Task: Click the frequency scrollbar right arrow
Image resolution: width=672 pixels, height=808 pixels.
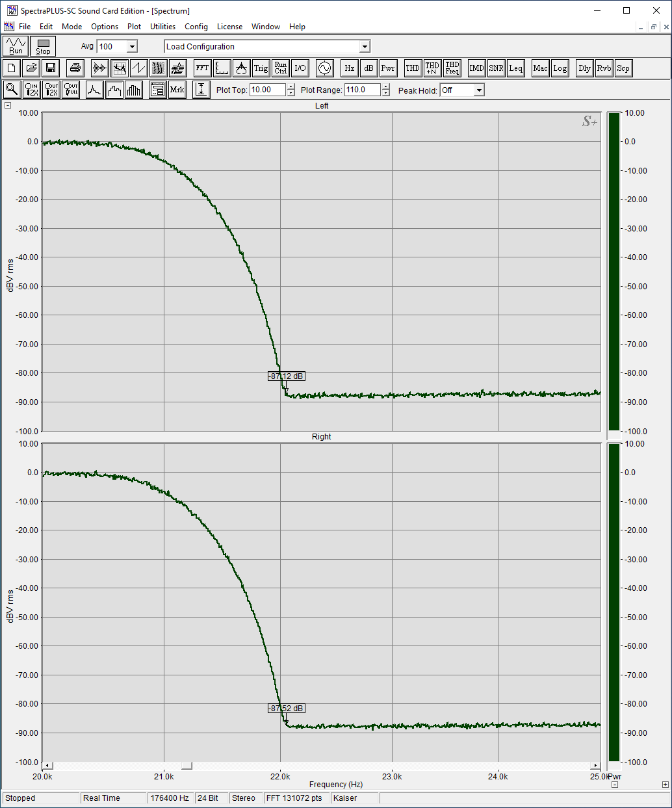Action: click(595, 765)
